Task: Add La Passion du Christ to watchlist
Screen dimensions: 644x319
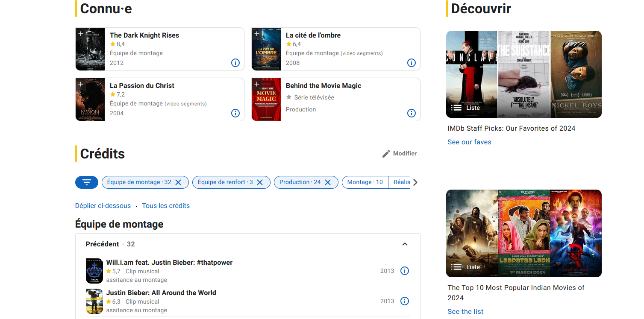Action: click(x=81, y=84)
